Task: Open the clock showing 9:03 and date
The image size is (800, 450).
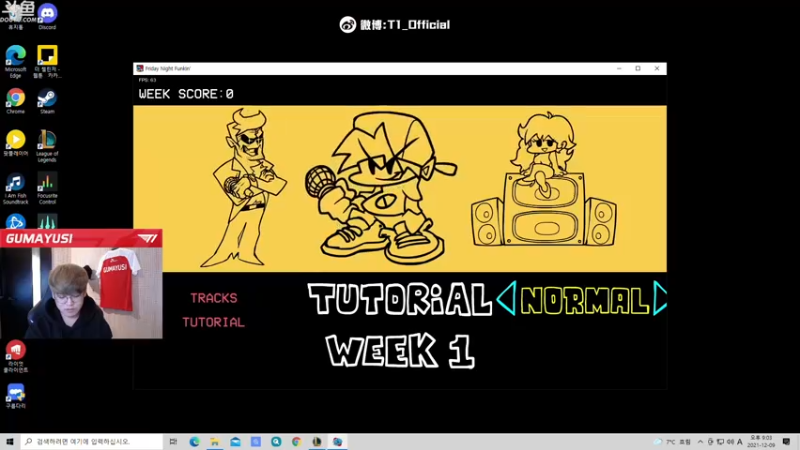Action: [761, 442]
